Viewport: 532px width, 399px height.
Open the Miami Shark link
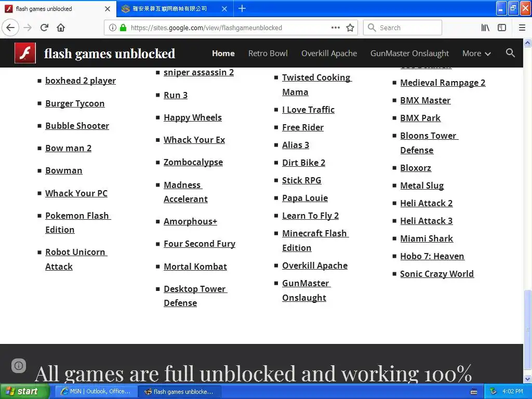tap(427, 238)
